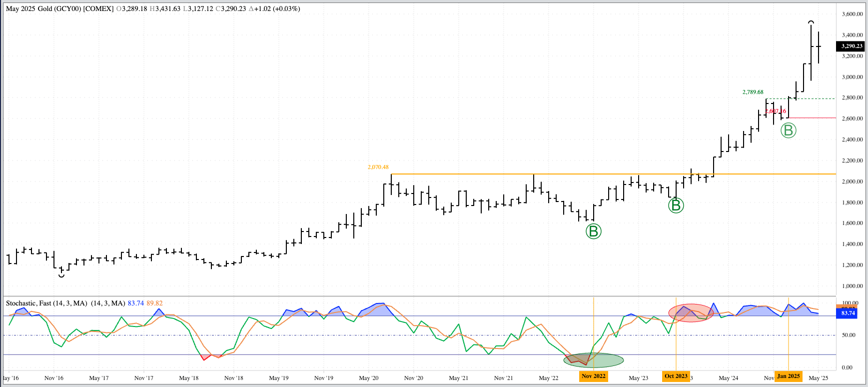The width and height of the screenshot is (868, 387).
Task: Click the 50.00 stochastic axis label
Action: [x=848, y=335]
